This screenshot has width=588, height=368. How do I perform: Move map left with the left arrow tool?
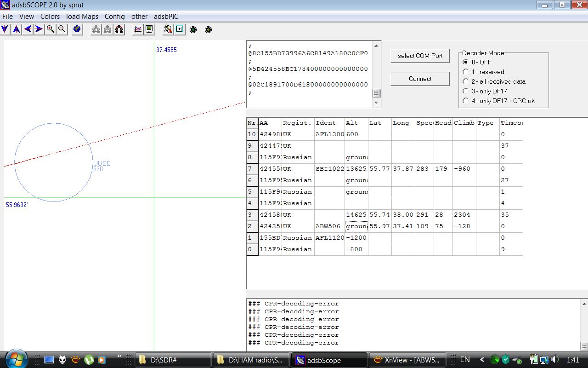pos(28,29)
